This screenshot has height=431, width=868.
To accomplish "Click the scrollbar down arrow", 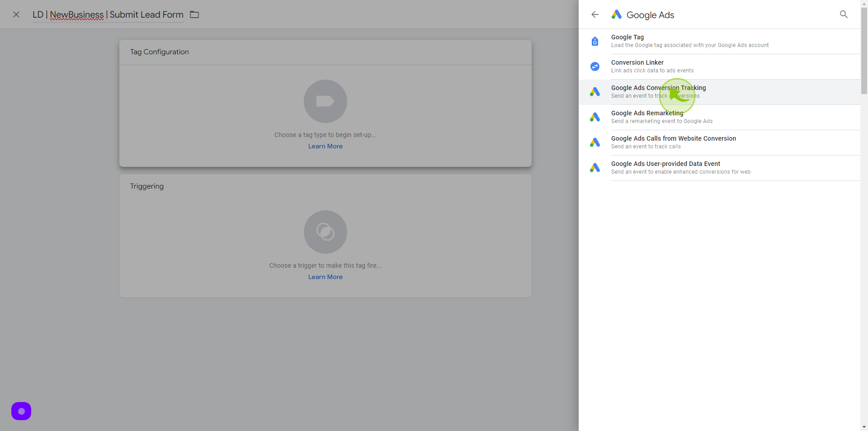I will pos(864,427).
